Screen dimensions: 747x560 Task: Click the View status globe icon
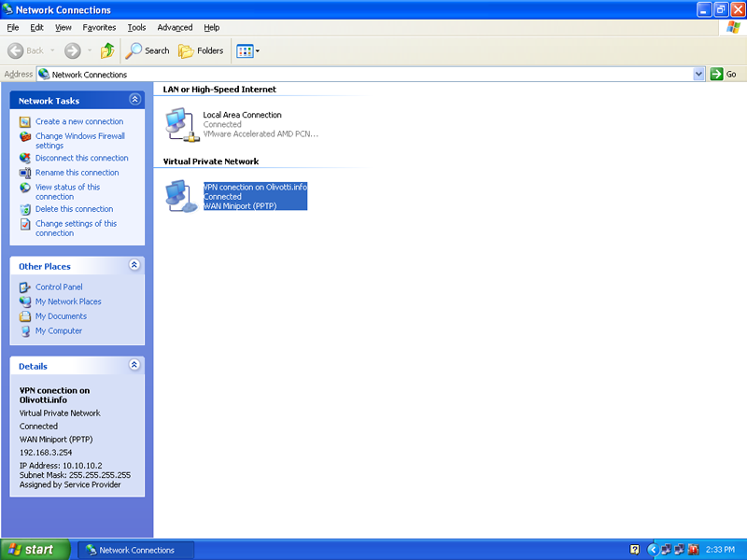point(25,188)
